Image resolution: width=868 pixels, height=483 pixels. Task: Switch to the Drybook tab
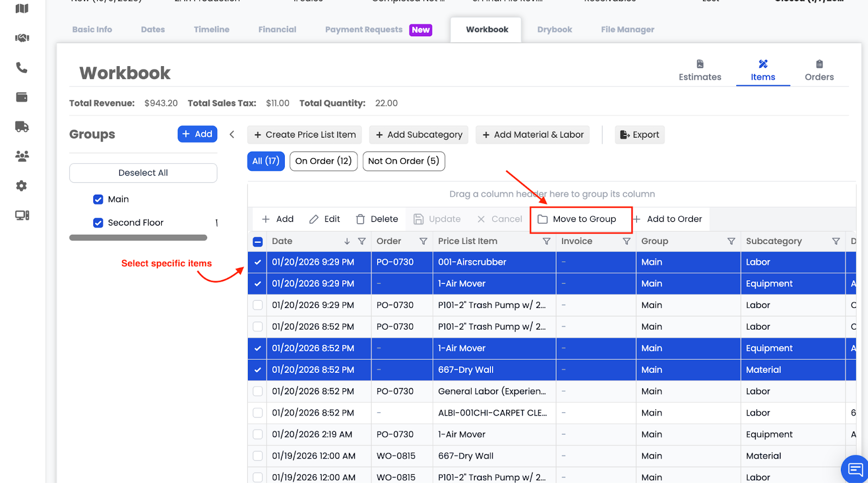[554, 30]
